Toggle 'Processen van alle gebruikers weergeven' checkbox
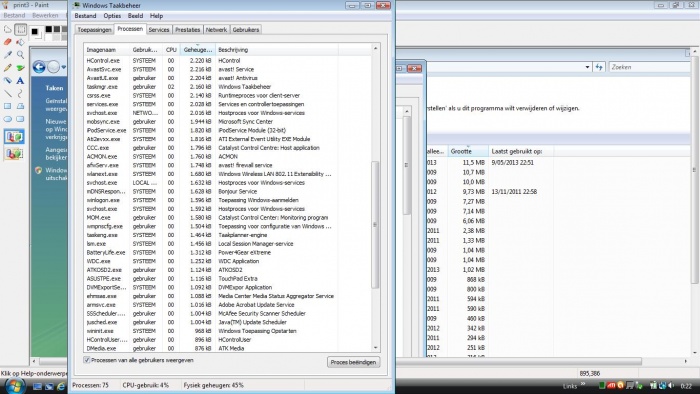 (87, 360)
